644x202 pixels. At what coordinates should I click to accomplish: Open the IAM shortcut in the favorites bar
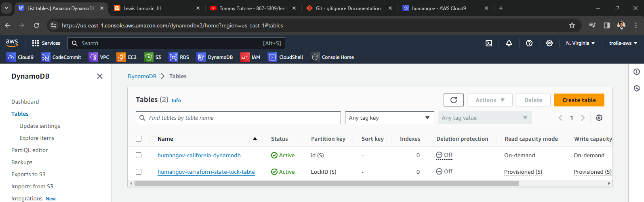[x=250, y=57]
